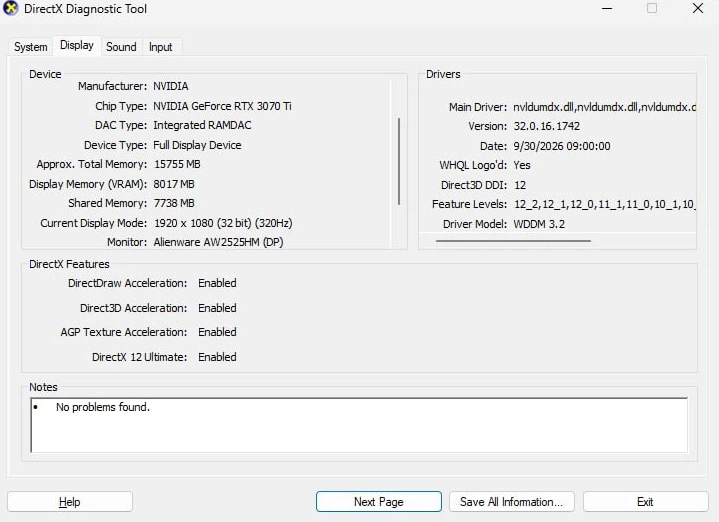The width and height of the screenshot is (719, 522).
Task: Click the Drivers panel horizontal scrollbar
Action: click(x=513, y=240)
